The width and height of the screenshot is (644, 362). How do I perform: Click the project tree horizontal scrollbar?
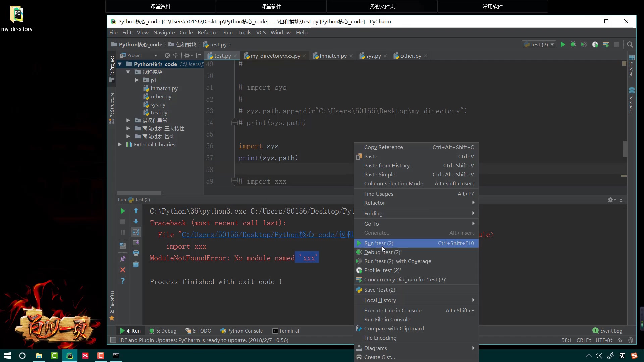(x=139, y=193)
